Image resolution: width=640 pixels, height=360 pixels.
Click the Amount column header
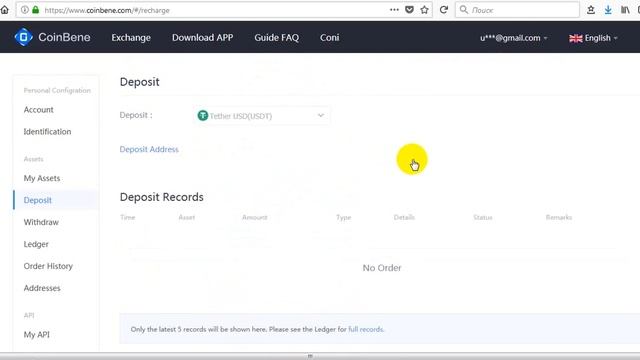coord(254,218)
